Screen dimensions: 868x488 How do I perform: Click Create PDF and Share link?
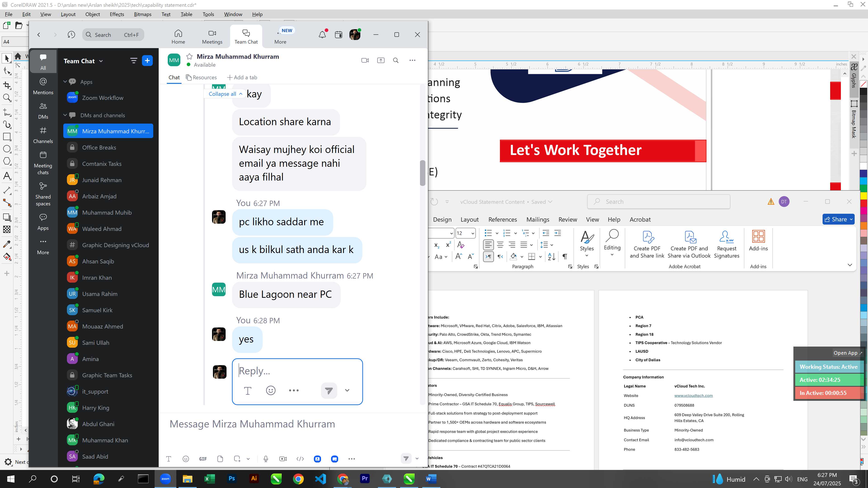[x=647, y=244]
